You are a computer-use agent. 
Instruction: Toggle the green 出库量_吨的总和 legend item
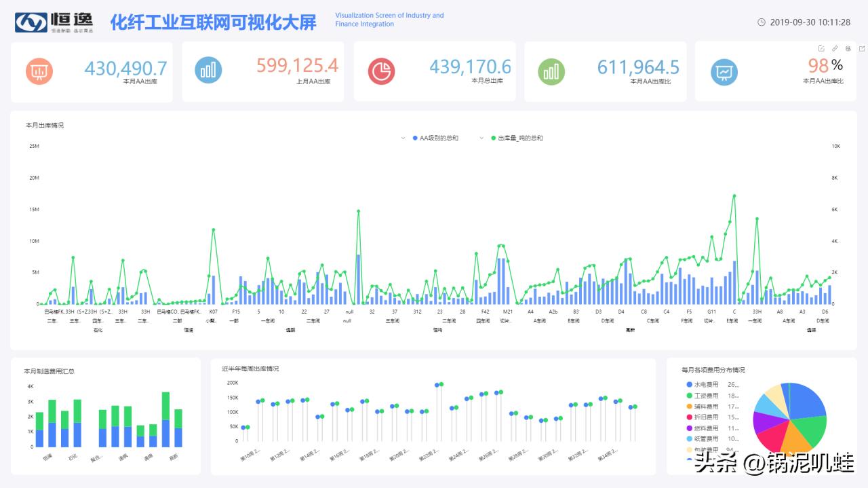pyautogui.click(x=521, y=138)
